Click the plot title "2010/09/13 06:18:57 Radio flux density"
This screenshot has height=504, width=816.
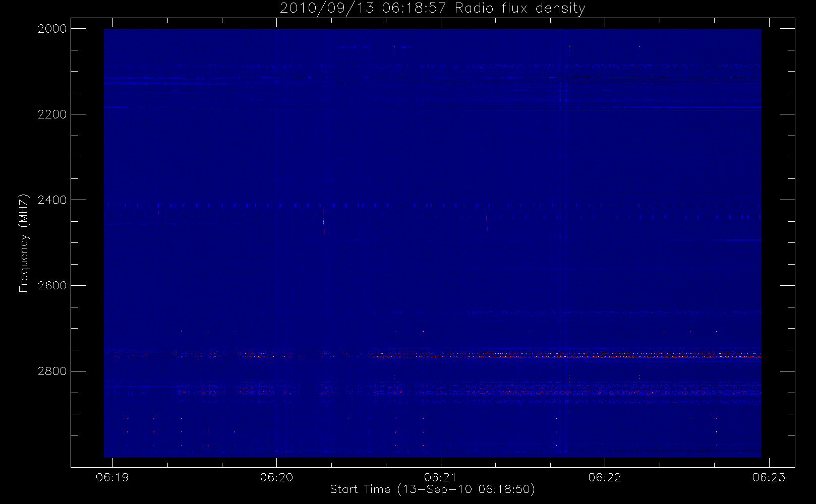(433, 9)
